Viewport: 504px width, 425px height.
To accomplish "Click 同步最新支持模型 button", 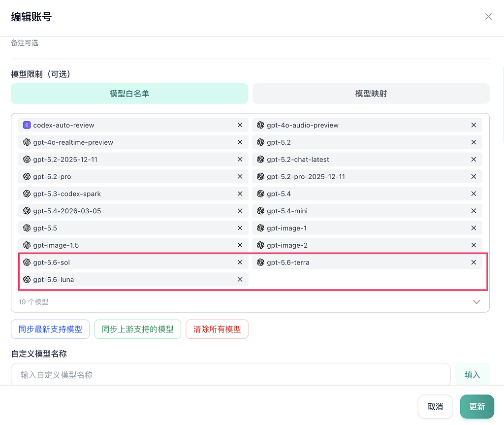I will (x=50, y=329).
